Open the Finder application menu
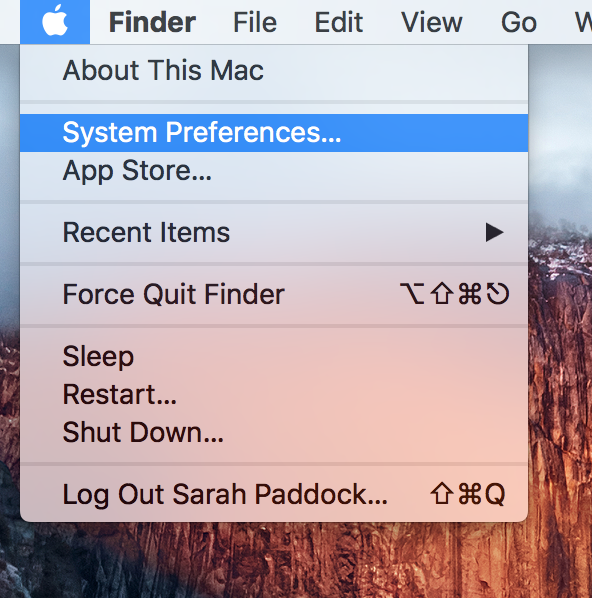Screen dimensions: 592x598 click(x=152, y=22)
